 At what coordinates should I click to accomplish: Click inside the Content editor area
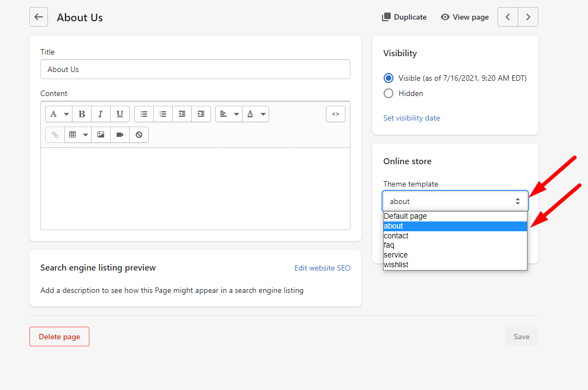pyautogui.click(x=195, y=188)
